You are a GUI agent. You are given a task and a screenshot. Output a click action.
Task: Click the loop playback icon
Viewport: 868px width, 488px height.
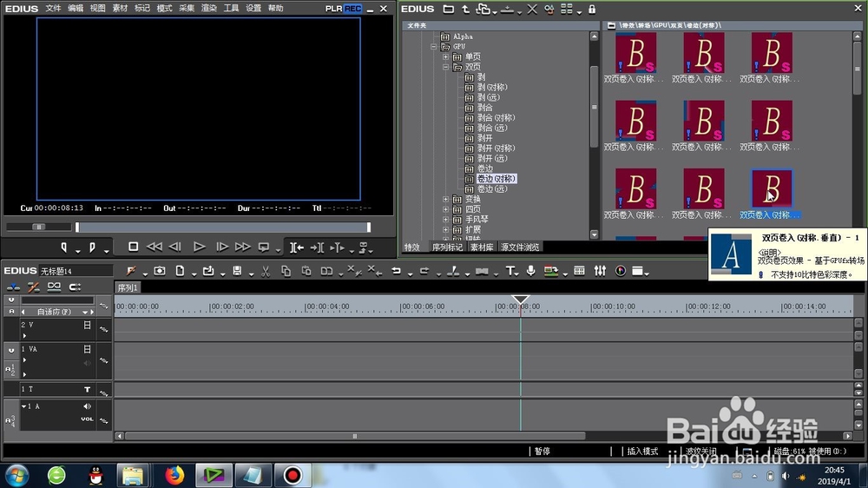coord(264,247)
